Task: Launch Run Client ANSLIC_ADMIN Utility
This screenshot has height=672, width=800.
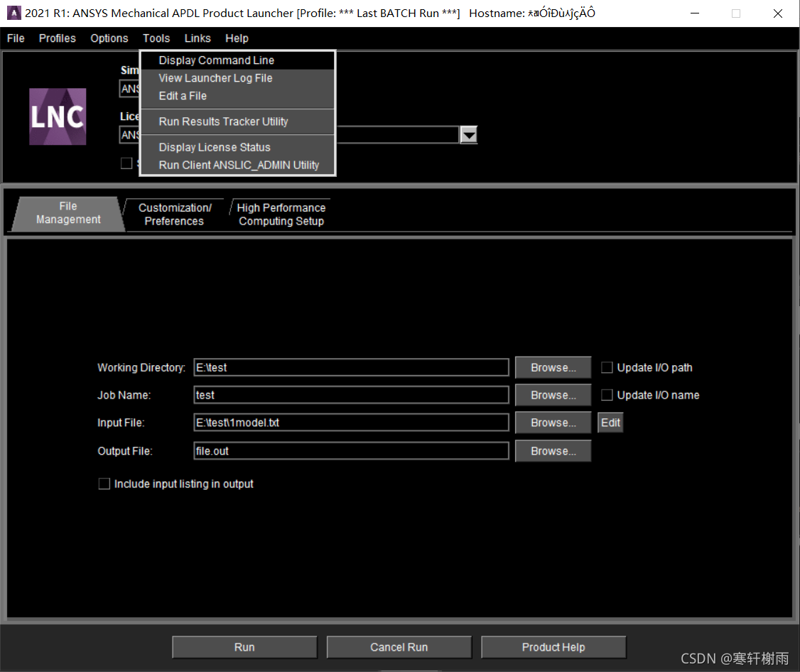Action: pos(239,165)
